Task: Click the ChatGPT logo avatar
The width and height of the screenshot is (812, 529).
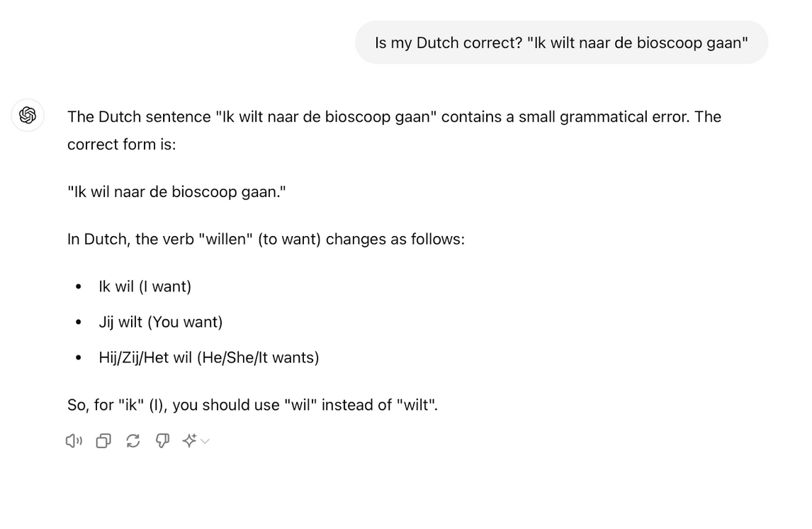Action: (28, 116)
